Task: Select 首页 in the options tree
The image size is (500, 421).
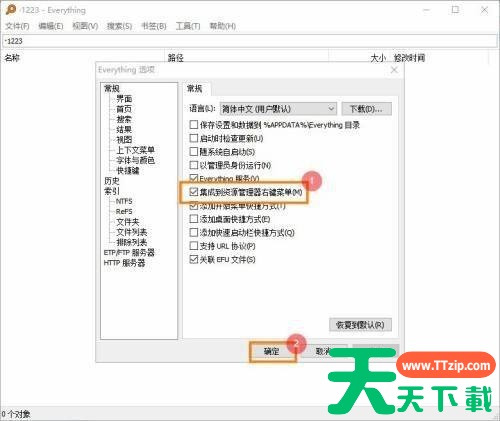Action: pyautogui.click(x=124, y=109)
